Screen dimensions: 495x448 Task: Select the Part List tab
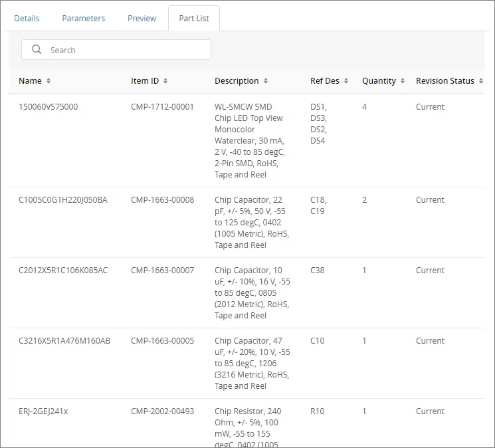click(194, 19)
